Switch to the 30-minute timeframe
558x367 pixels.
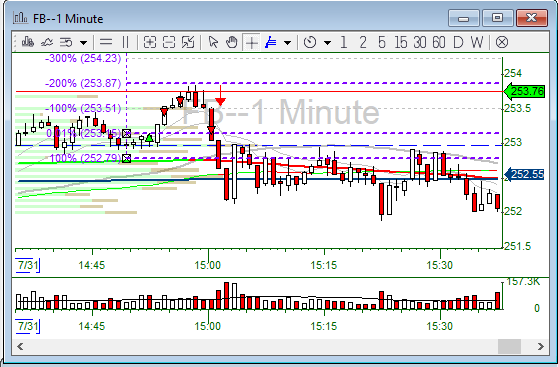420,42
